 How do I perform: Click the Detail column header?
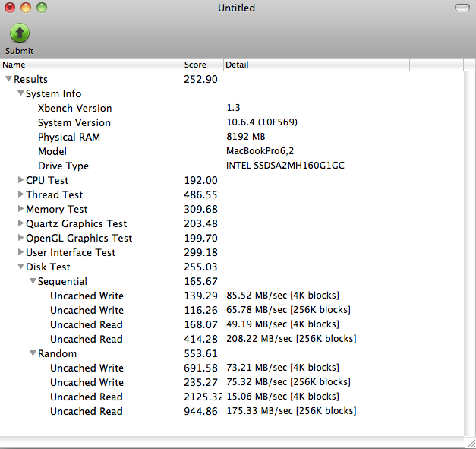point(317,65)
